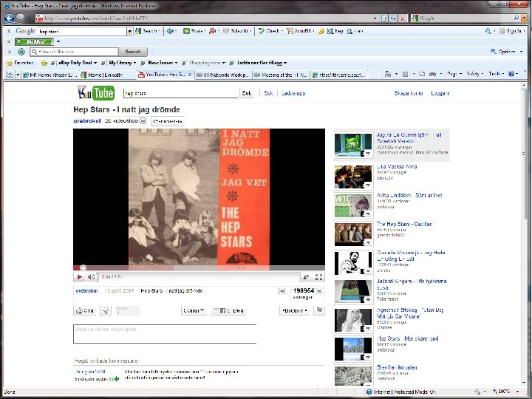Open the orebrokul channel link

pyautogui.click(x=87, y=120)
